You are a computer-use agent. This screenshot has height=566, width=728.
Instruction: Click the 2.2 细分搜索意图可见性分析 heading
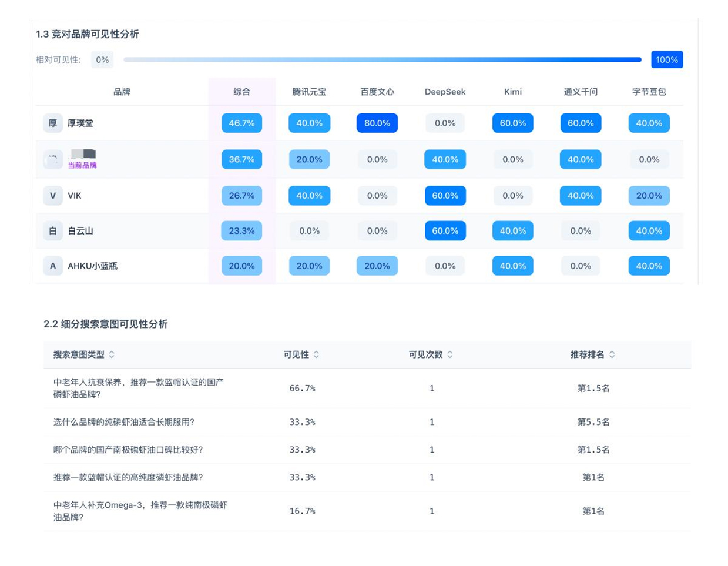pos(106,324)
